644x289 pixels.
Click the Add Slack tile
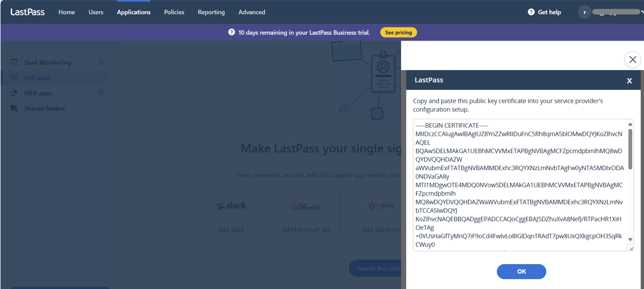coord(231,213)
